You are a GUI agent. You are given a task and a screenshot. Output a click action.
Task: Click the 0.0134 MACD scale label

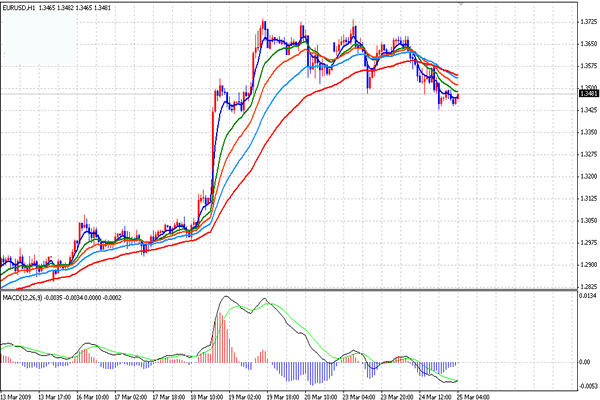[589, 296]
